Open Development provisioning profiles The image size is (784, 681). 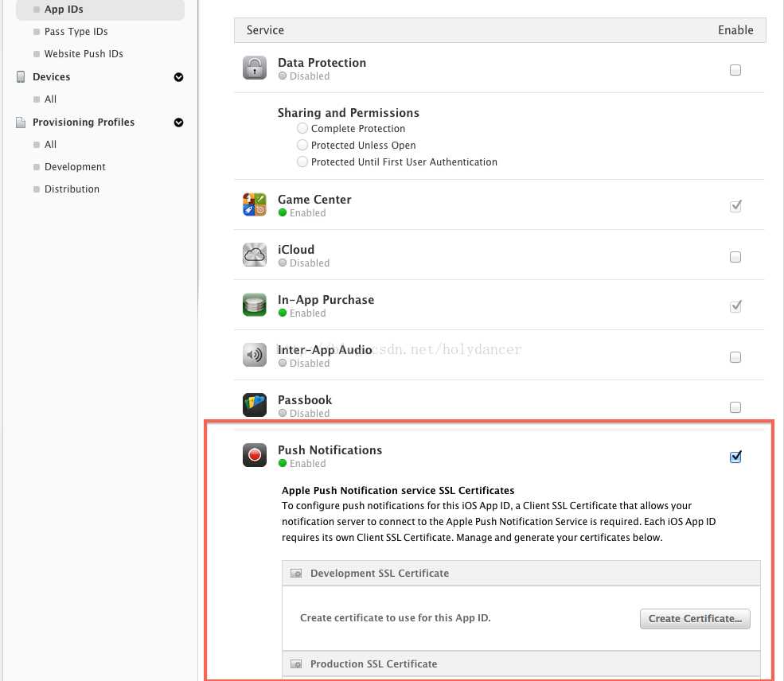(75, 166)
